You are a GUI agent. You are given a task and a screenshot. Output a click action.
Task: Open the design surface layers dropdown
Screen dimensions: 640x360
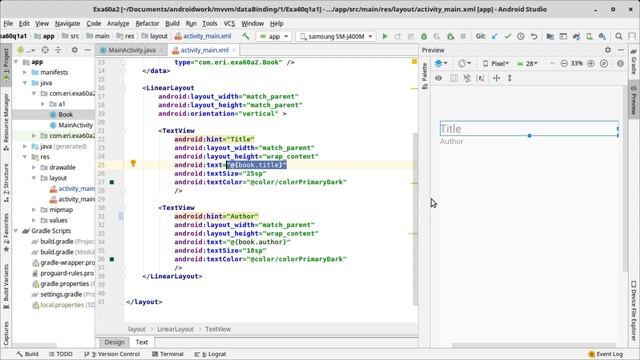pyautogui.click(x=441, y=63)
